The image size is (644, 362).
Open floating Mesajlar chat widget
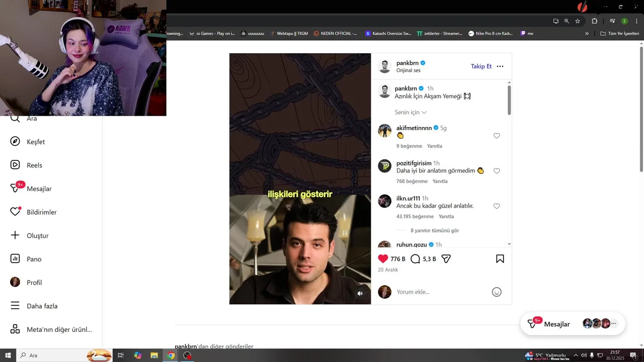click(x=573, y=324)
